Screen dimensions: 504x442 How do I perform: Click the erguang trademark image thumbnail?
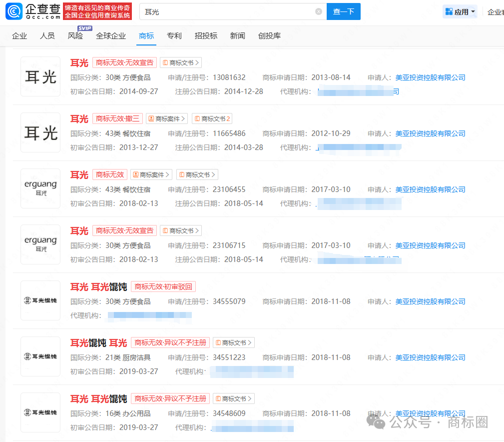pyautogui.click(x=40, y=188)
